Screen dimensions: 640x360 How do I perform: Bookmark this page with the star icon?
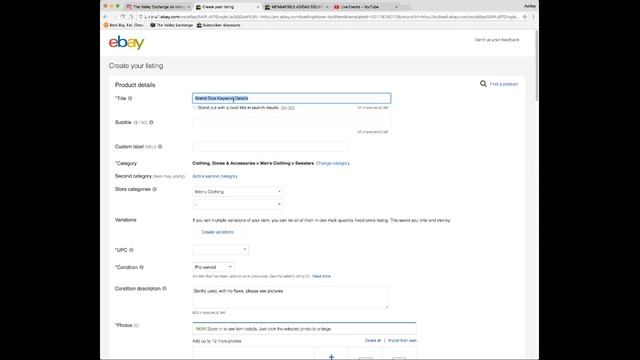[x=525, y=17]
